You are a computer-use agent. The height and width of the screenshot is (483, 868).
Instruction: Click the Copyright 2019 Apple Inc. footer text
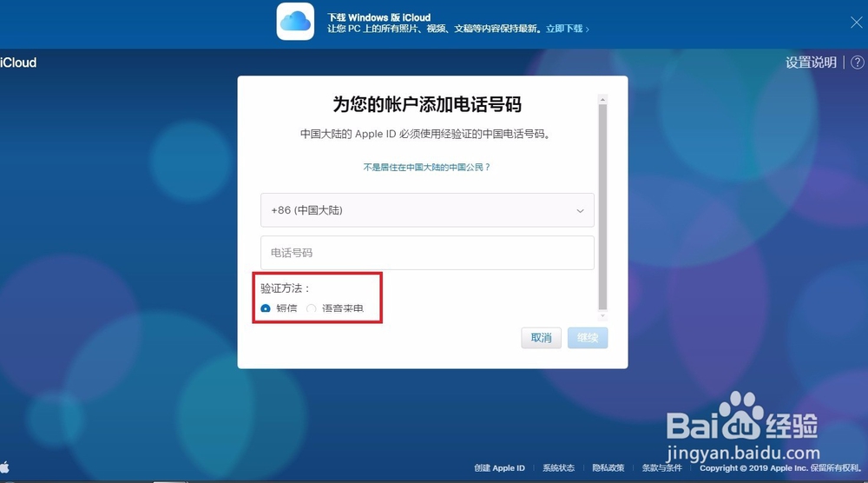pos(780,468)
